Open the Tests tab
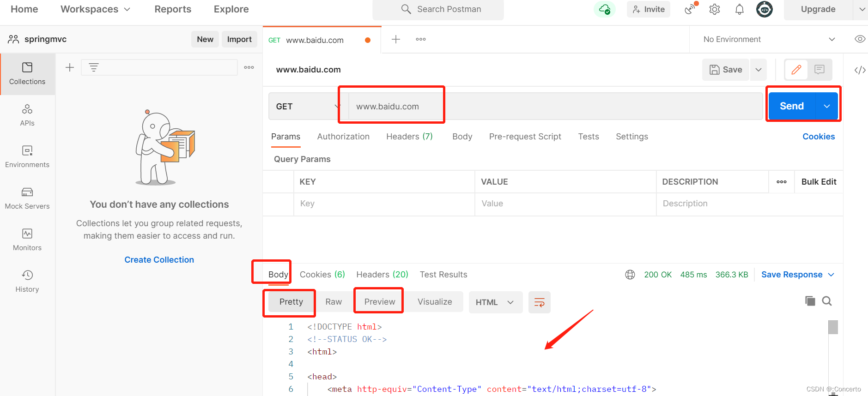868x396 pixels. 589,137
